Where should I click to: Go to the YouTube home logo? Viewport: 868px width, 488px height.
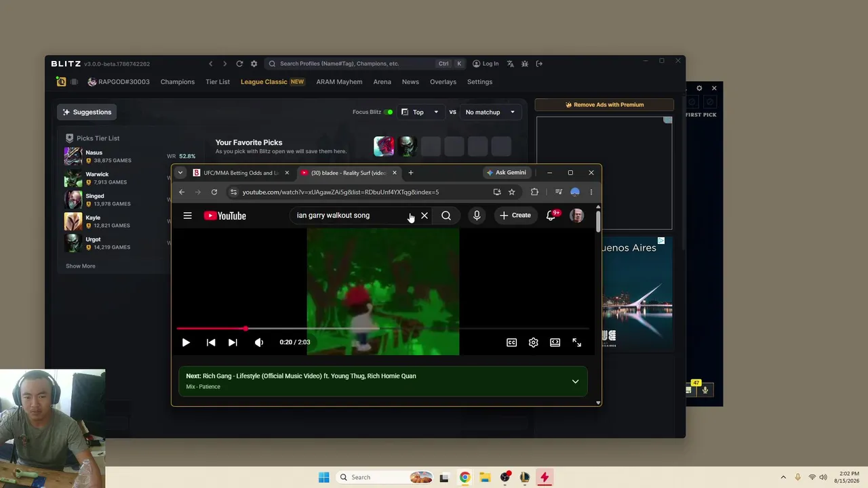[225, 216]
